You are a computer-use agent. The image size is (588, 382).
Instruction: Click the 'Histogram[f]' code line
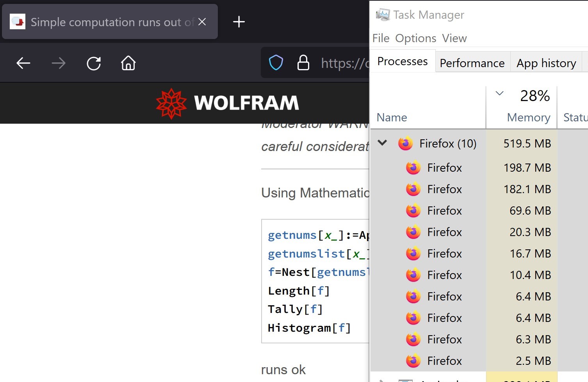[x=309, y=328]
